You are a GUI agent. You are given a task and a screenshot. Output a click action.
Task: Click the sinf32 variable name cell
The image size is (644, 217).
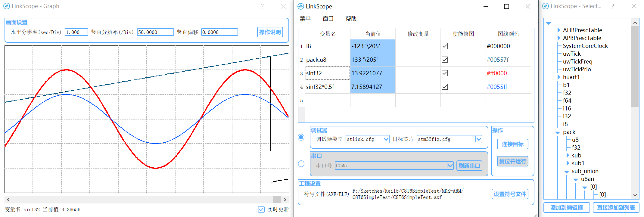click(328, 73)
